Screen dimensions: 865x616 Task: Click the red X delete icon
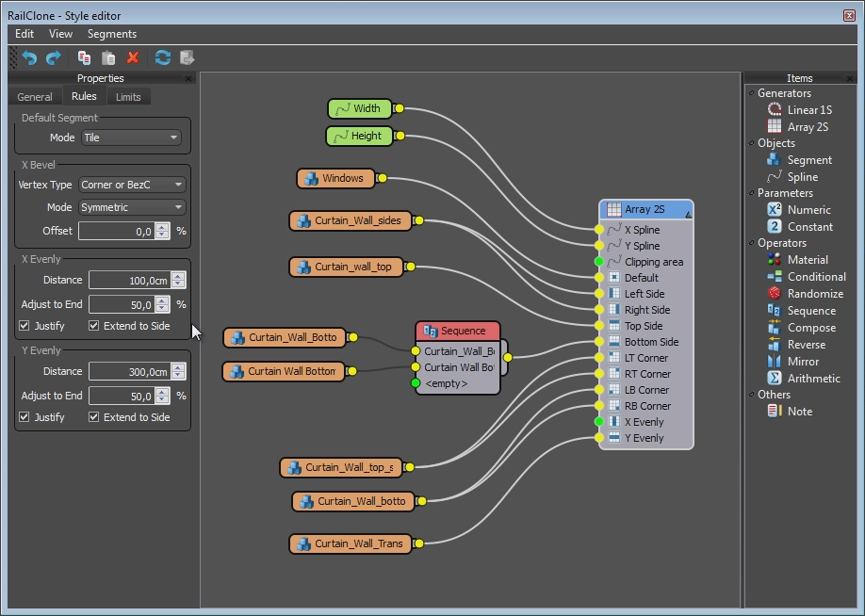click(x=133, y=57)
